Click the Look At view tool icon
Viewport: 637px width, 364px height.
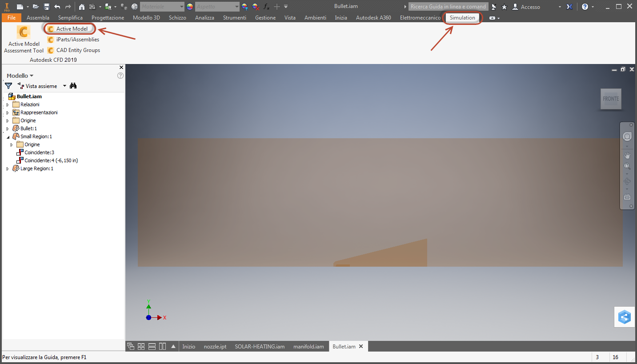tap(627, 196)
